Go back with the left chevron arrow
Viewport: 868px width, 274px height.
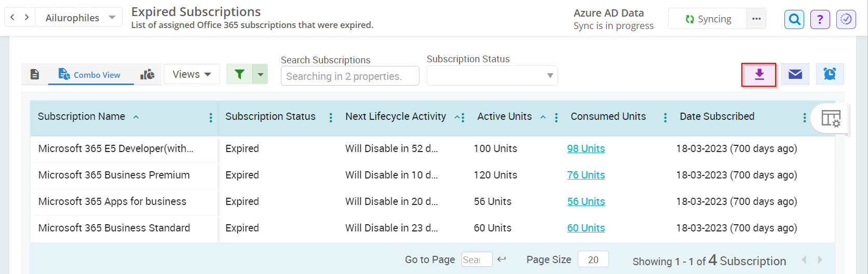tap(12, 17)
